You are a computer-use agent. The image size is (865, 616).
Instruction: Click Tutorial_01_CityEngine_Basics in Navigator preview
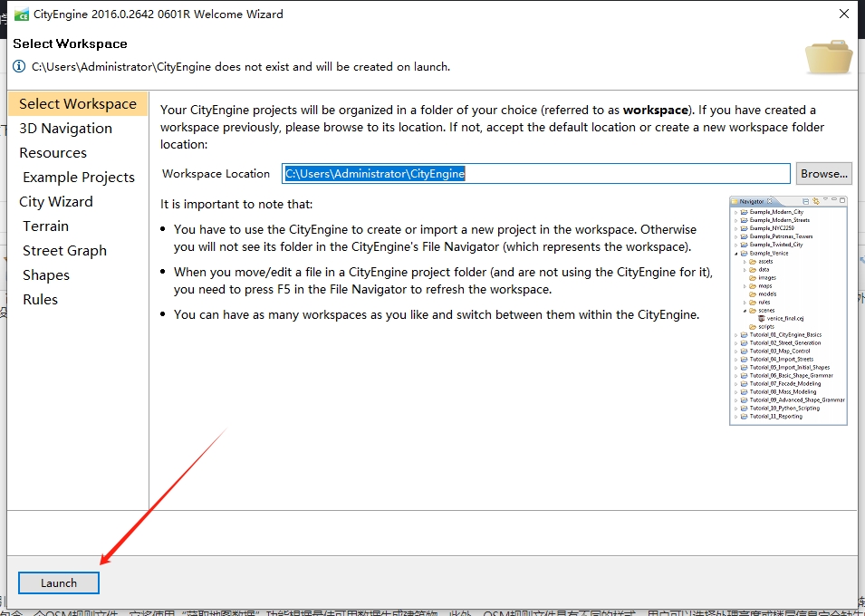coord(785,334)
